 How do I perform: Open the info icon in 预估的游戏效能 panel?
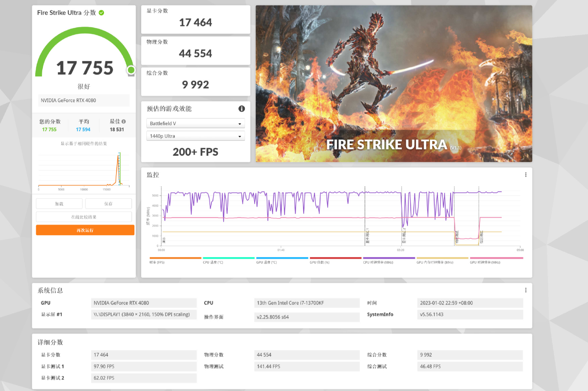pyautogui.click(x=242, y=109)
